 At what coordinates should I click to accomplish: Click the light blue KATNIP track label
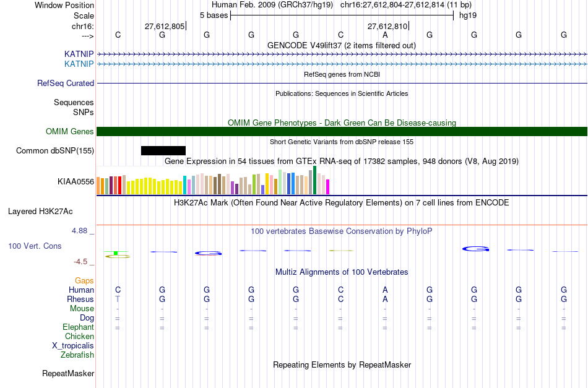79,64
